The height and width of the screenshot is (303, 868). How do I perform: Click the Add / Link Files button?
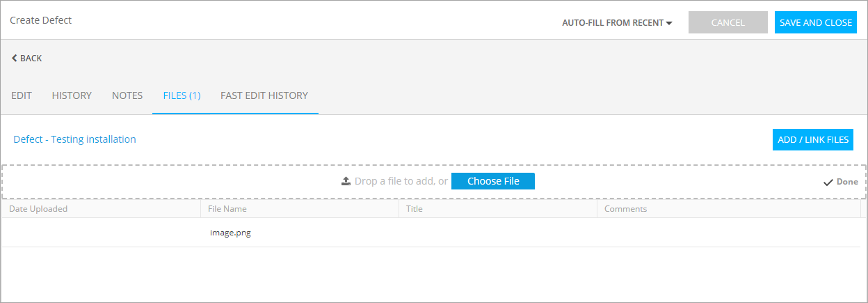[813, 140]
